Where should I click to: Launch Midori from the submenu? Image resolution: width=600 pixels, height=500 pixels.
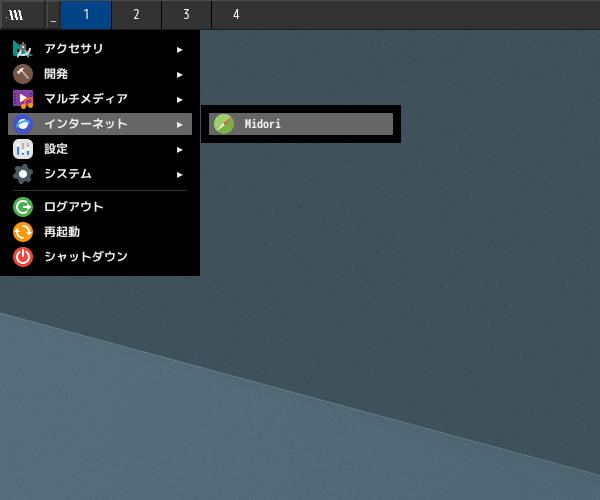(x=301, y=124)
